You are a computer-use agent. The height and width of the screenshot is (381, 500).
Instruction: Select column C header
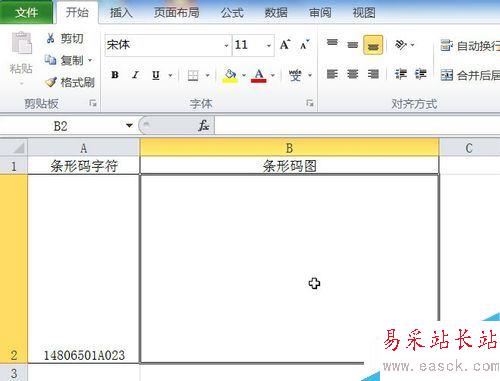(x=469, y=148)
